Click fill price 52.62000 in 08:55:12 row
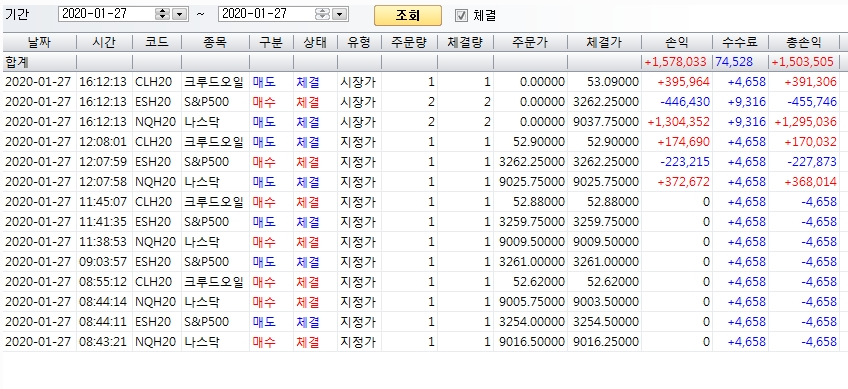The width and height of the screenshot is (848, 389). pyautogui.click(x=613, y=282)
